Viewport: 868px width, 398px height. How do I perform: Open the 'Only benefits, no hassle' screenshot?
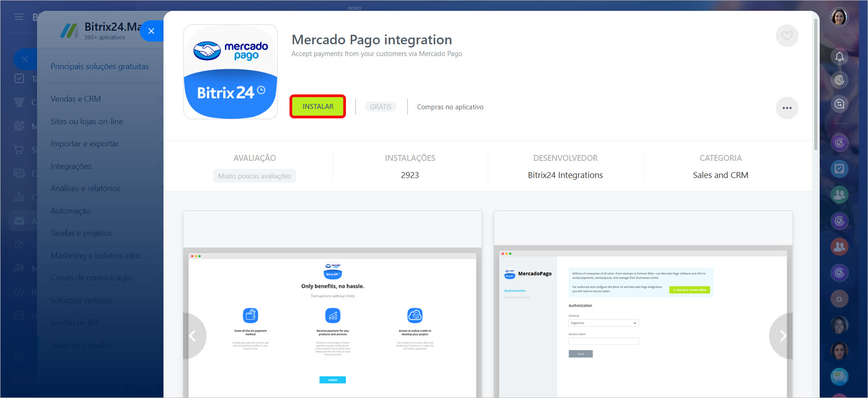click(332, 304)
